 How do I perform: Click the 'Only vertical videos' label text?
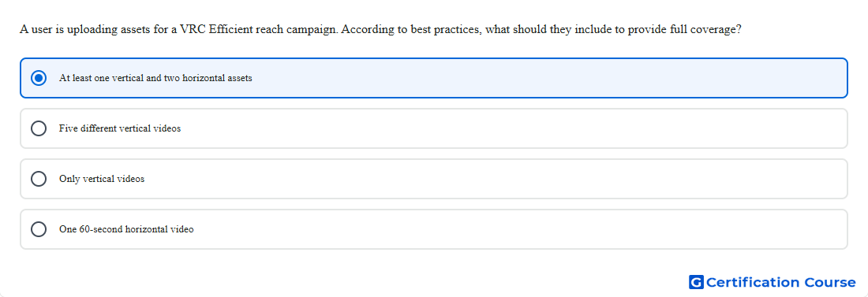click(x=102, y=179)
